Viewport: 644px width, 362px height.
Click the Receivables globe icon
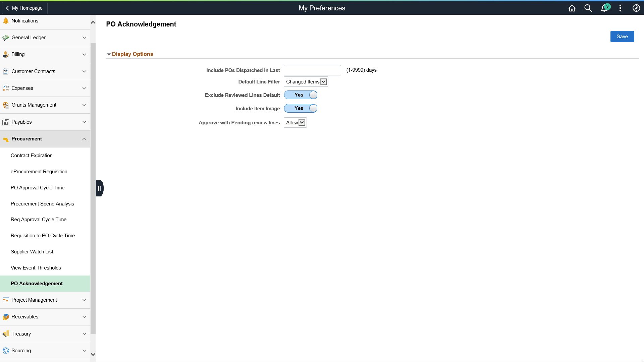[x=5, y=316]
